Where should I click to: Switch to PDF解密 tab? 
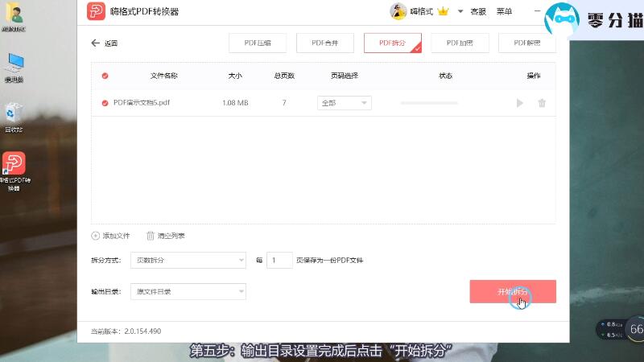pos(527,43)
